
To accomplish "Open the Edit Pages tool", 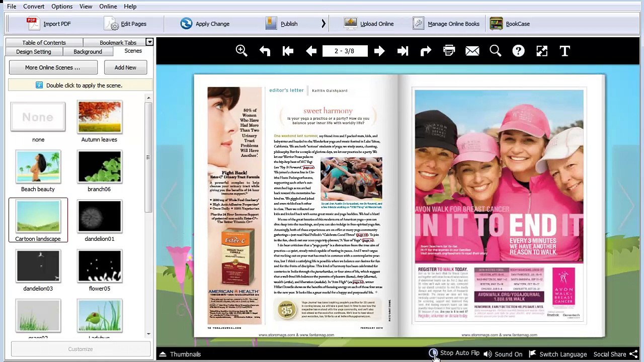I will click(126, 24).
